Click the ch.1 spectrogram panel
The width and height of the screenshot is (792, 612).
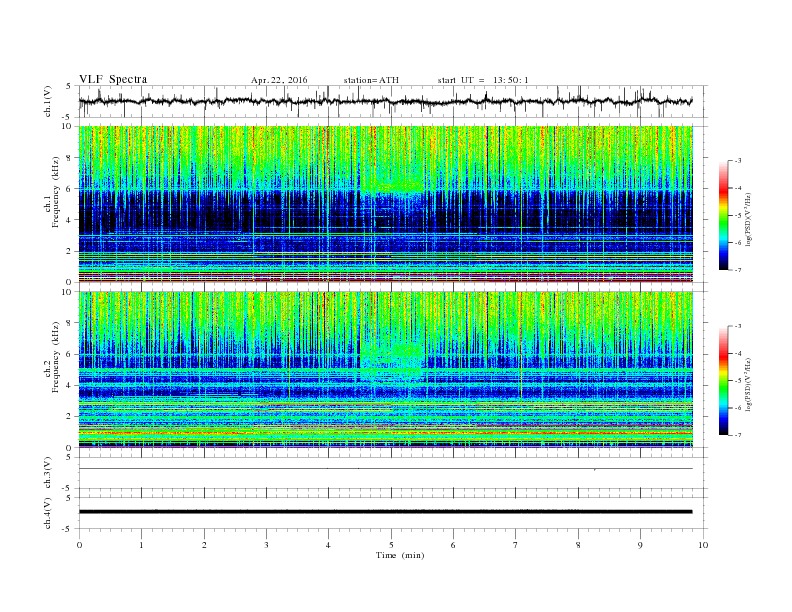click(385, 204)
